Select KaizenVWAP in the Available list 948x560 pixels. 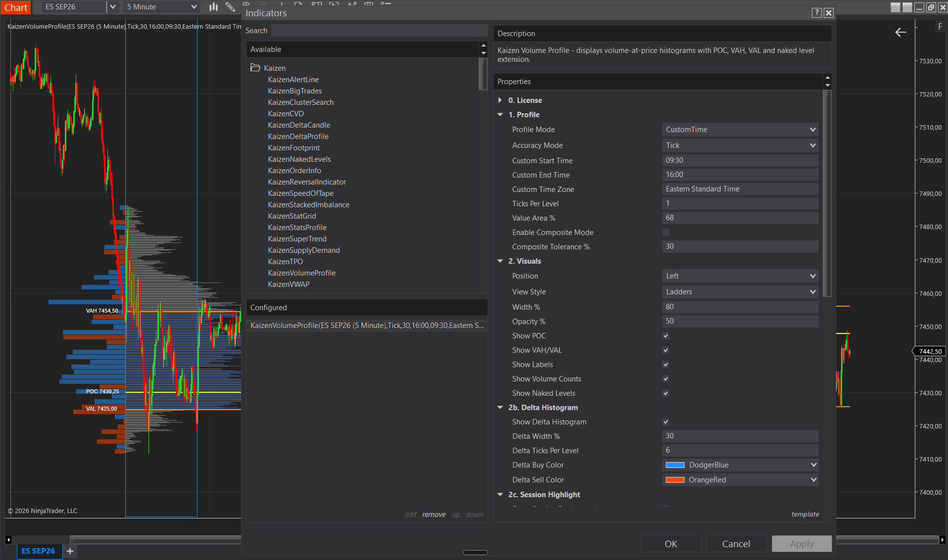point(289,284)
